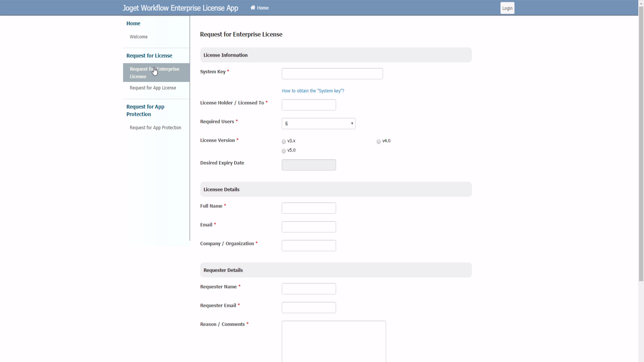
Task: Open 'How to obtain the System key' link
Action: tap(313, 91)
